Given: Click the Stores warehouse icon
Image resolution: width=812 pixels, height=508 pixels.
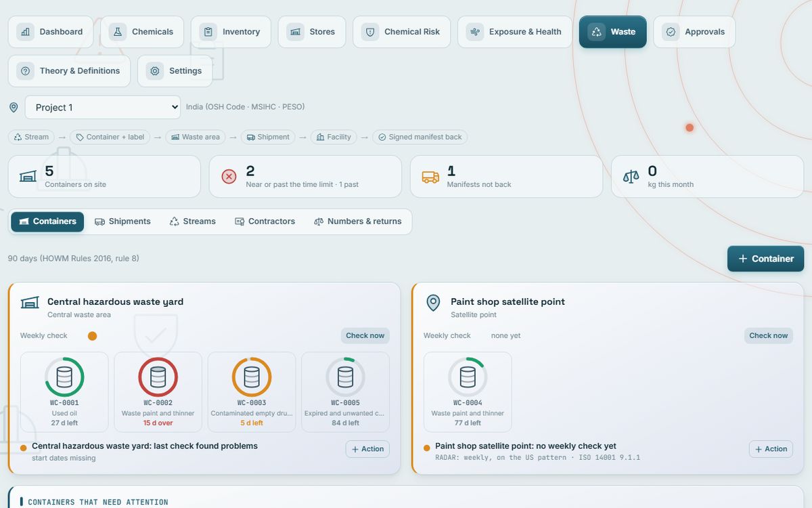Looking at the screenshot, I should point(296,32).
